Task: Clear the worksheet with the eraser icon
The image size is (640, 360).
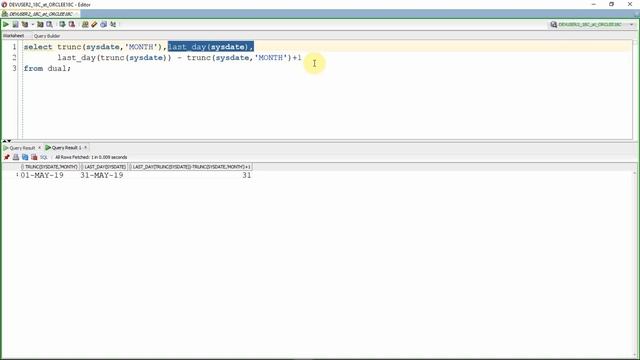Action: click(x=94, y=24)
